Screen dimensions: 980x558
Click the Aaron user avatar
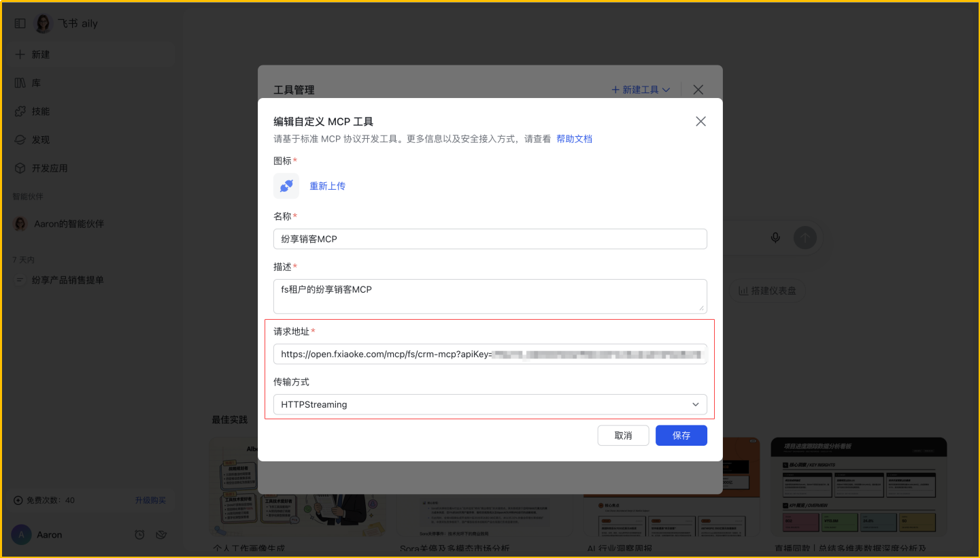[21, 535]
